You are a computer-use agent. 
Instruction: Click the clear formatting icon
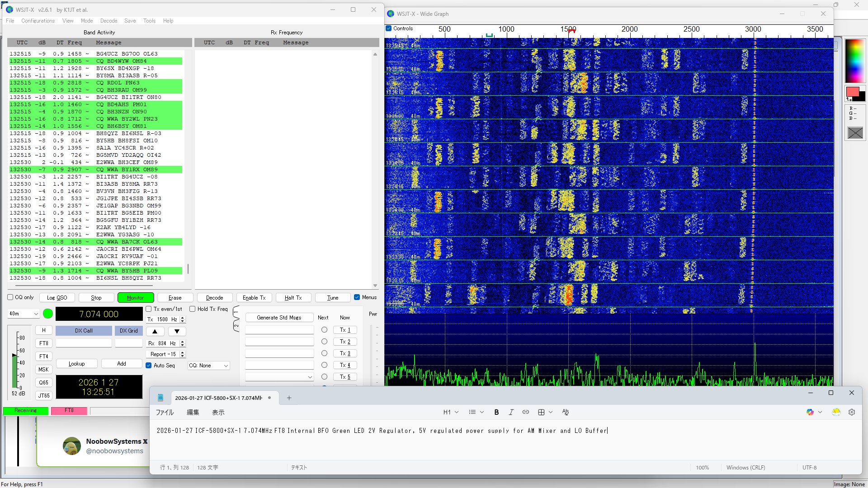(x=565, y=412)
